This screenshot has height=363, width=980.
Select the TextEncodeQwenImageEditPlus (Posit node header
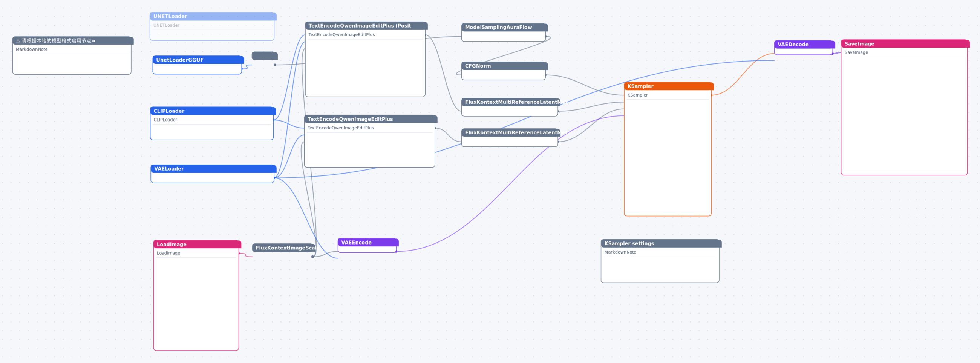(x=366, y=26)
